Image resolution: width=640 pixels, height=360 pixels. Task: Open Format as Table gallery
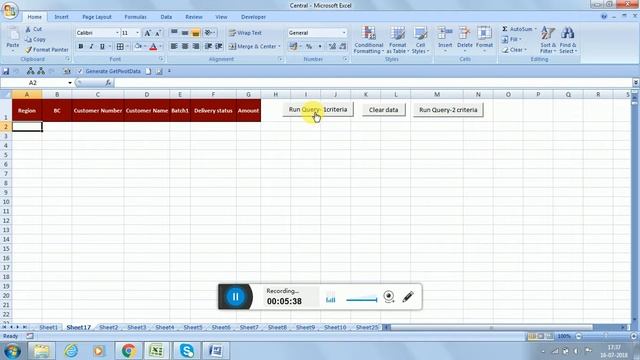397,40
